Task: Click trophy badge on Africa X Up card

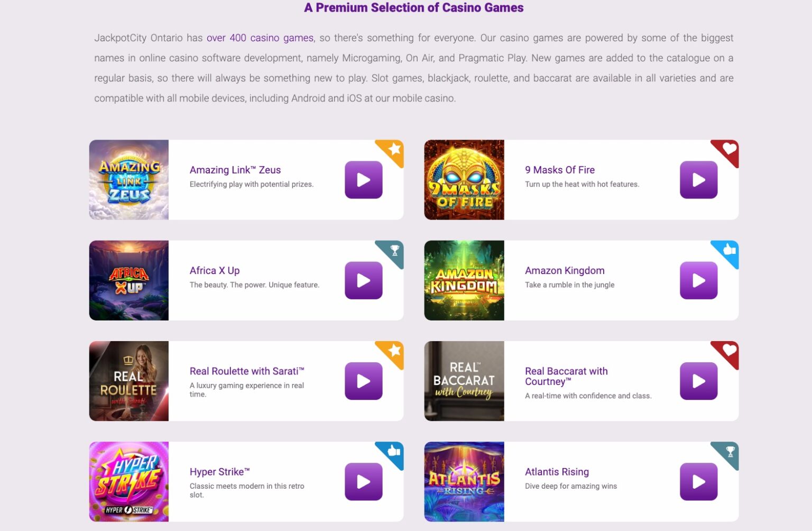Action: pyautogui.click(x=394, y=250)
